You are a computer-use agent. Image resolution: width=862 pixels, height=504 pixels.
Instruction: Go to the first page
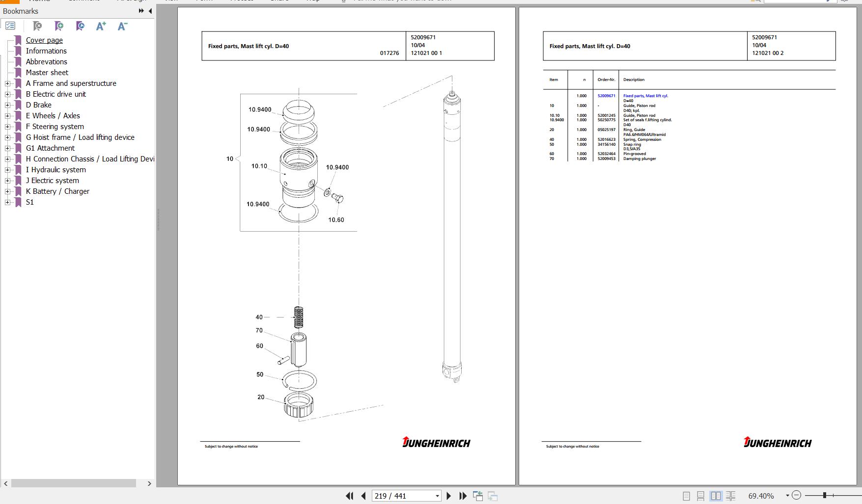coord(350,496)
